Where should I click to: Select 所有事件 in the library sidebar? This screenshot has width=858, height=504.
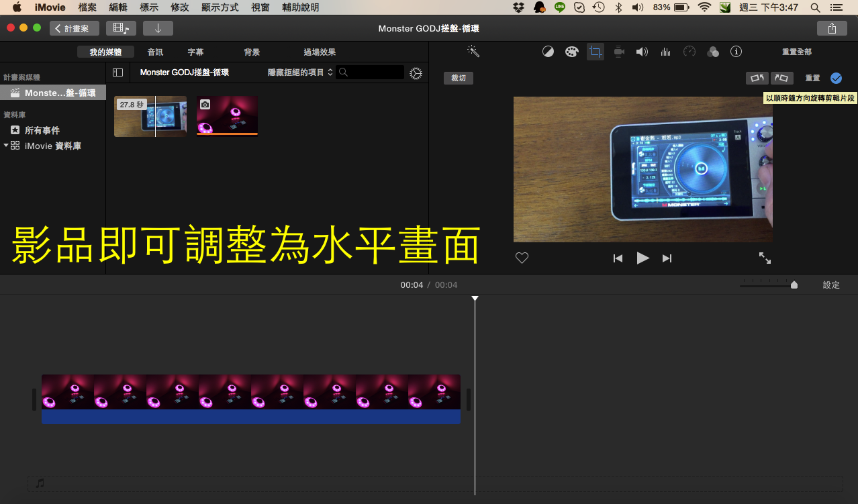(x=42, y=130)
